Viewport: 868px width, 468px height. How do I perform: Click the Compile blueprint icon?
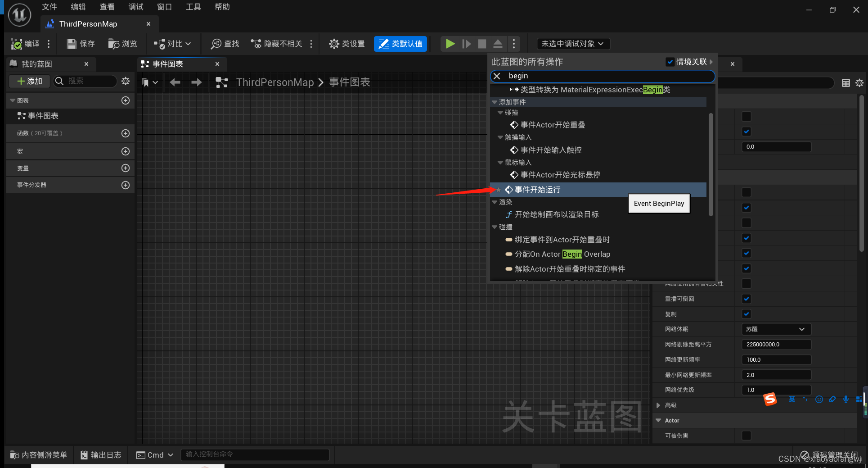[17, 44]
